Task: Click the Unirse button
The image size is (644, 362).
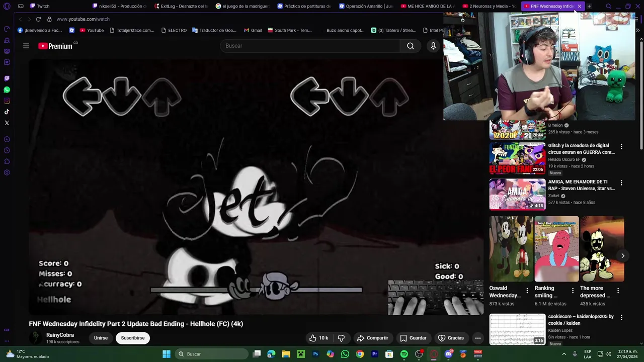Action: tap(101, 338)
